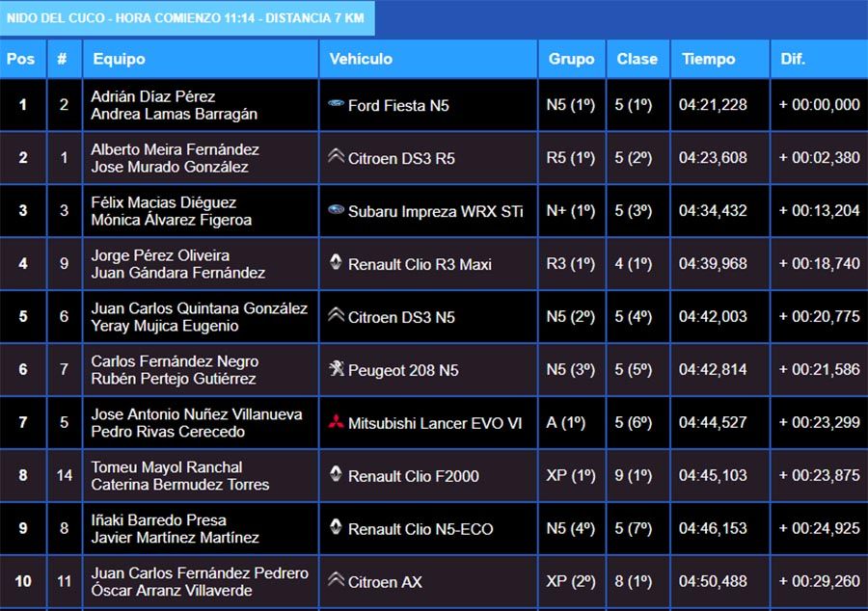Click the Subaru logo beside Impreza WRX STi
This screenshot has height=611, width=868.
coord(336,209)
